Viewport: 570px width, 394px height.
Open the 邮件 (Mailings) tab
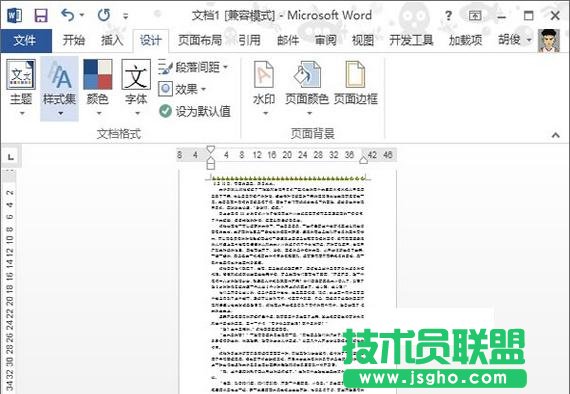click(288, 40)
